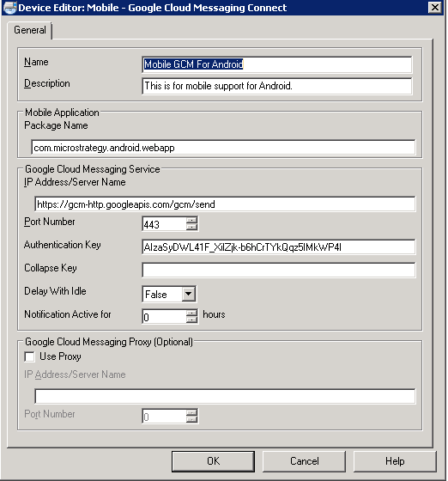Increase Notification Active hours with up arrow
448x481 pixels.
point(191,313)
